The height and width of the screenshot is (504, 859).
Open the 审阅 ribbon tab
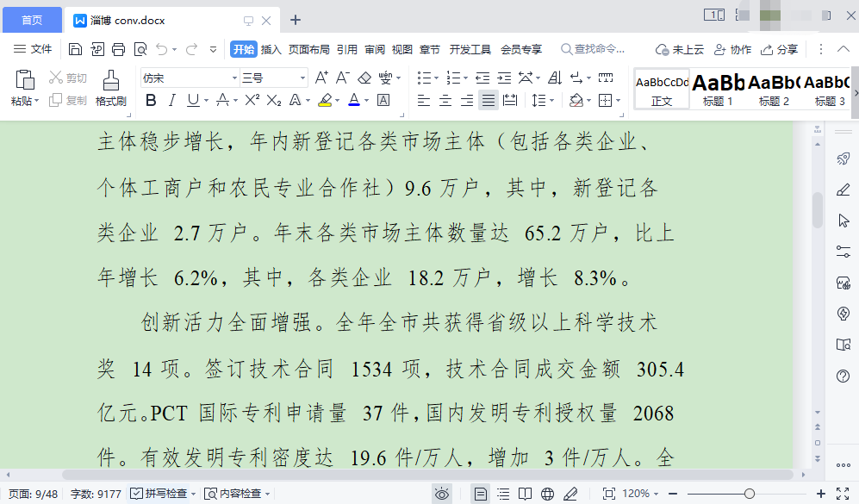(375, 49)
